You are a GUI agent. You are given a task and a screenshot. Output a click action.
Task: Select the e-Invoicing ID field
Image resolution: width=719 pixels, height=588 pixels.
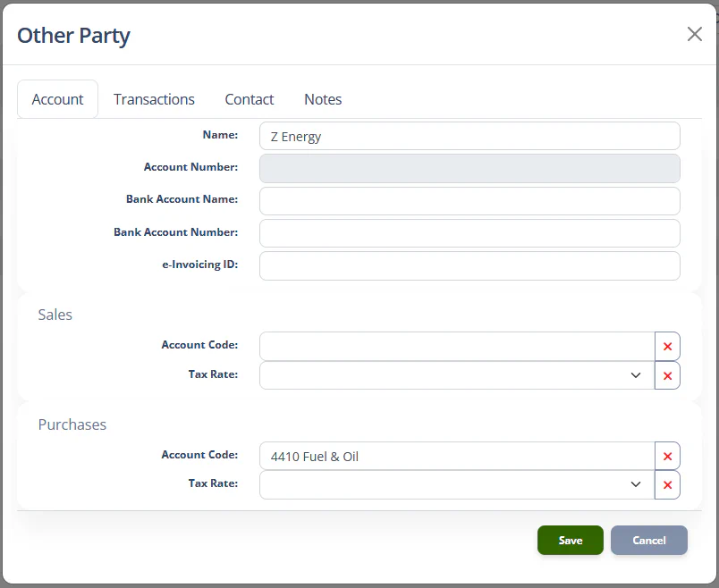469,265
